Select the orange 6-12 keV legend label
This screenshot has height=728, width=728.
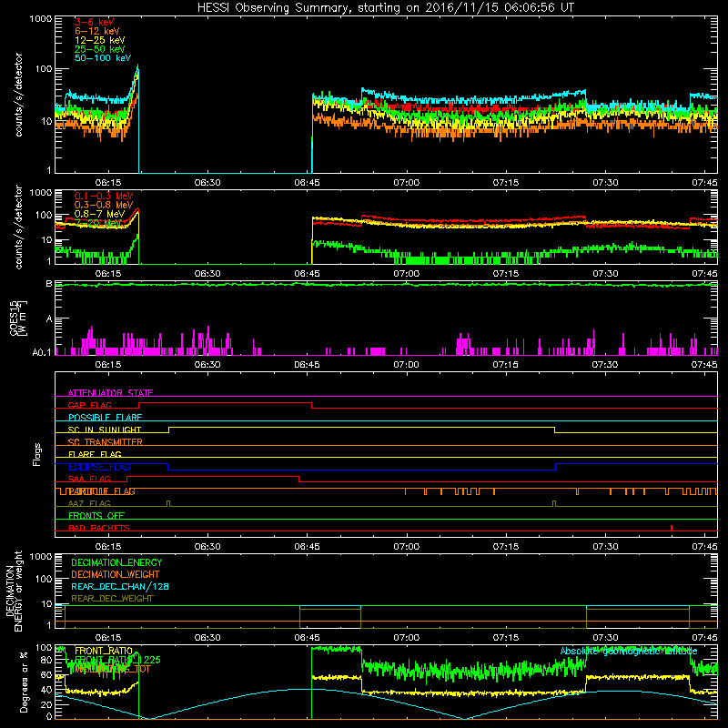[x=97, y=31]
